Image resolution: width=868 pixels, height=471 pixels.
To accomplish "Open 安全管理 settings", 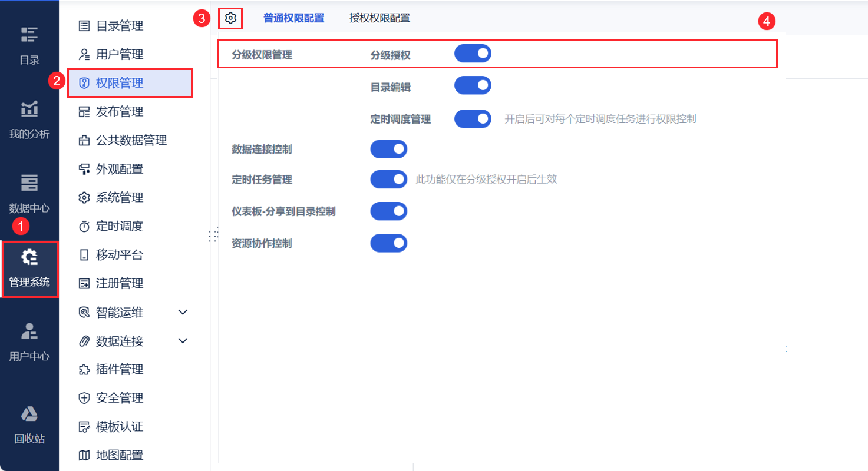I will pyautogui.click(x=123, y=397).
